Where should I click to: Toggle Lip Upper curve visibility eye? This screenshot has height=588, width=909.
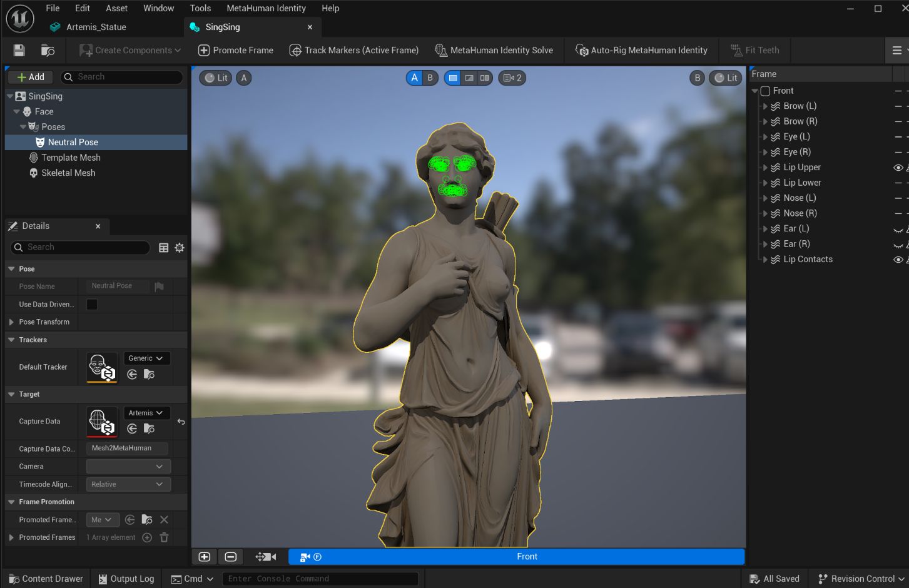coord(898,168)
